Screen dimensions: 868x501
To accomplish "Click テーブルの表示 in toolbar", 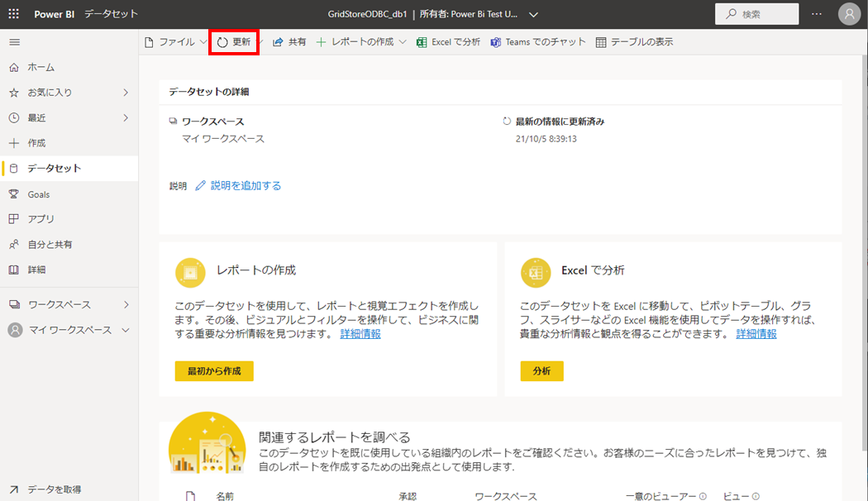I will point(634,41).
